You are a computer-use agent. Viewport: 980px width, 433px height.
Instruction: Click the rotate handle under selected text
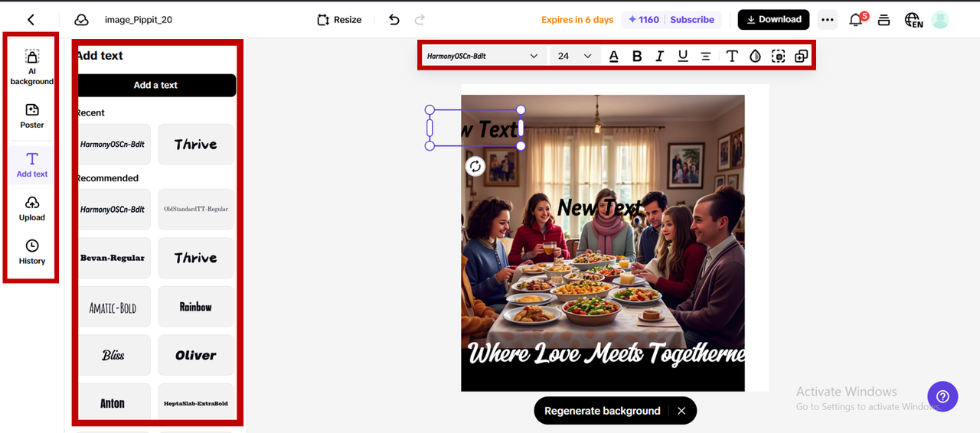[x=475, y=166]
